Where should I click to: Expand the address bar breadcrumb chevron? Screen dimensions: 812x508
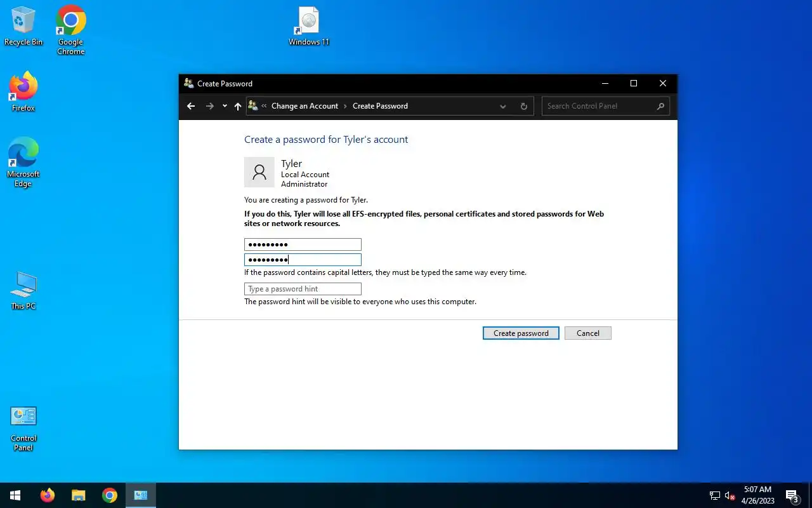coord(264,106)
